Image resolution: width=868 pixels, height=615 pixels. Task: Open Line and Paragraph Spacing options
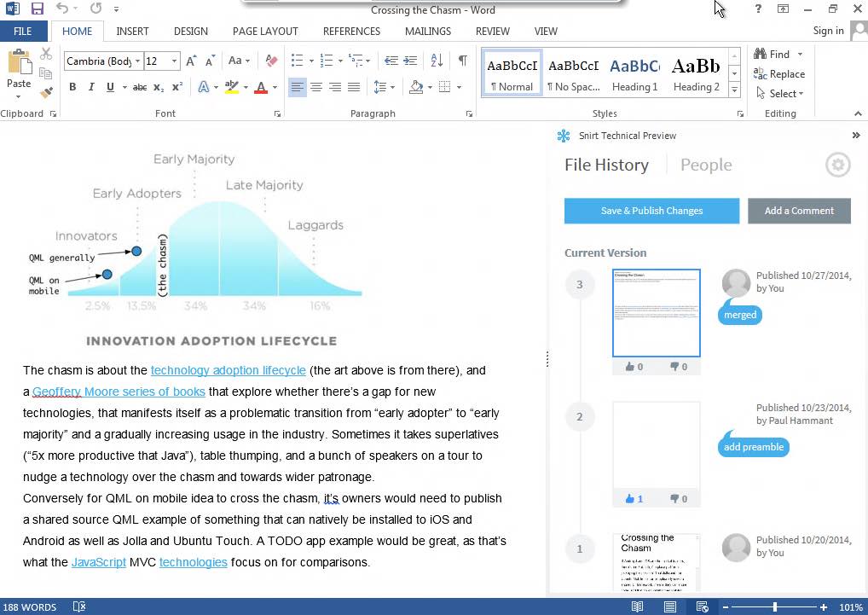coord(384,87)
